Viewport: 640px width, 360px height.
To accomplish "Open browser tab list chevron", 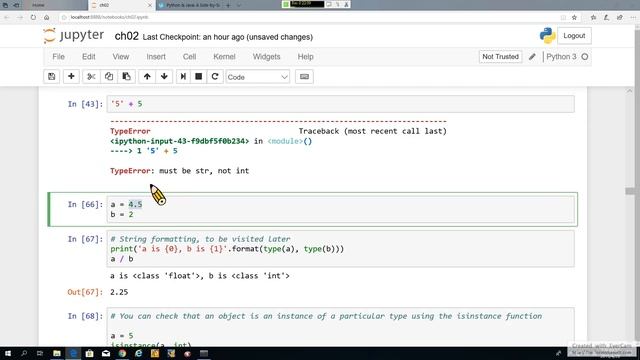I will [x=239, y=5].
